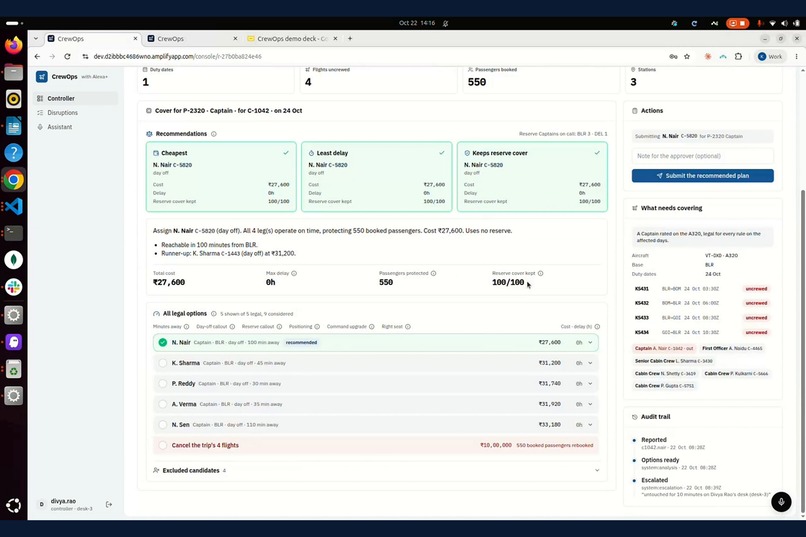Go back using browser back arrow
Viewport: 806px width, 537px height.
(x=37, y=57)
